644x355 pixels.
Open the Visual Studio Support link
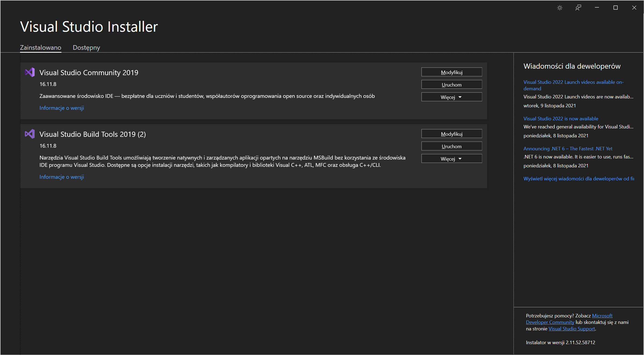point(572,329)
